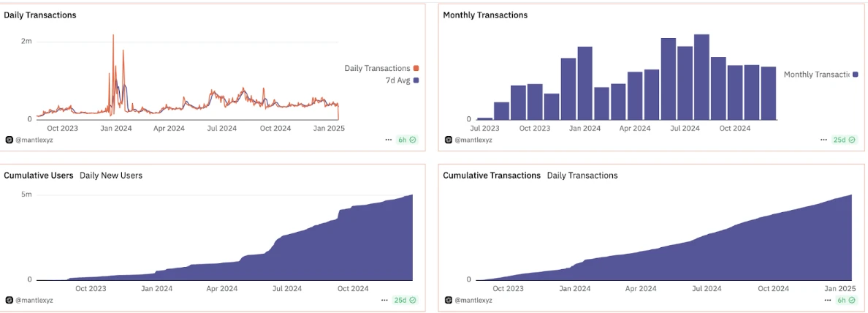The image size is (868, 313).
Task: Click mantlexyz avatar under Monthly Transactions chart
Action: [449, 139]
